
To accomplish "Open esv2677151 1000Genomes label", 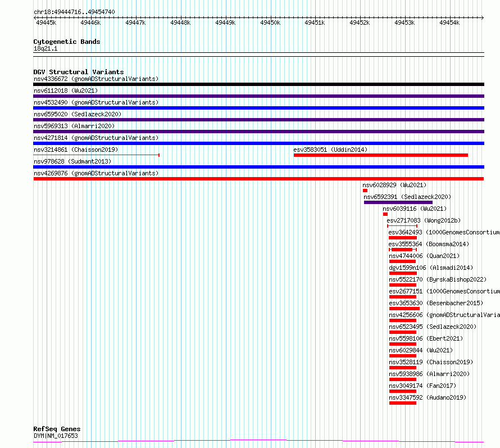I will pyautogui.click(x=444, y=291).
